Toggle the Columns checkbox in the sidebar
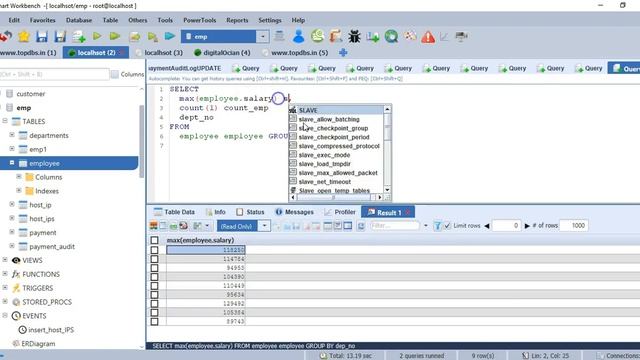Viewport: 640px width, 360px height. pos(115,74)
